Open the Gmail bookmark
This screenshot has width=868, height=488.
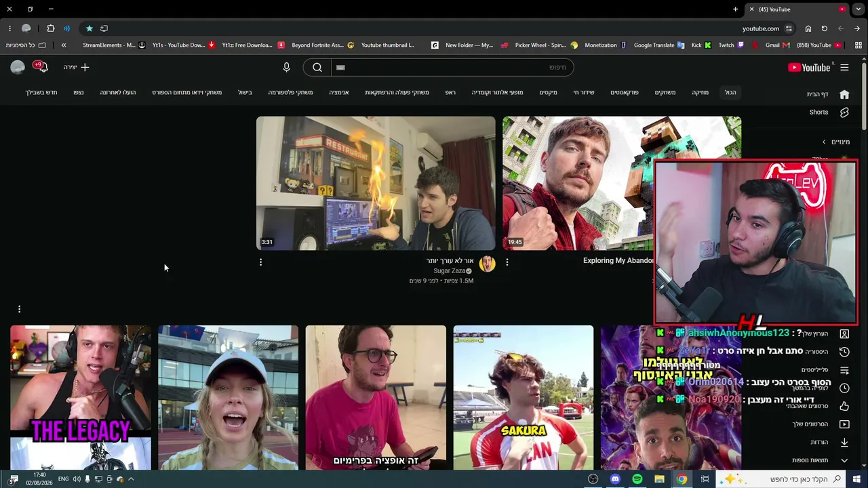coord(777,45)
